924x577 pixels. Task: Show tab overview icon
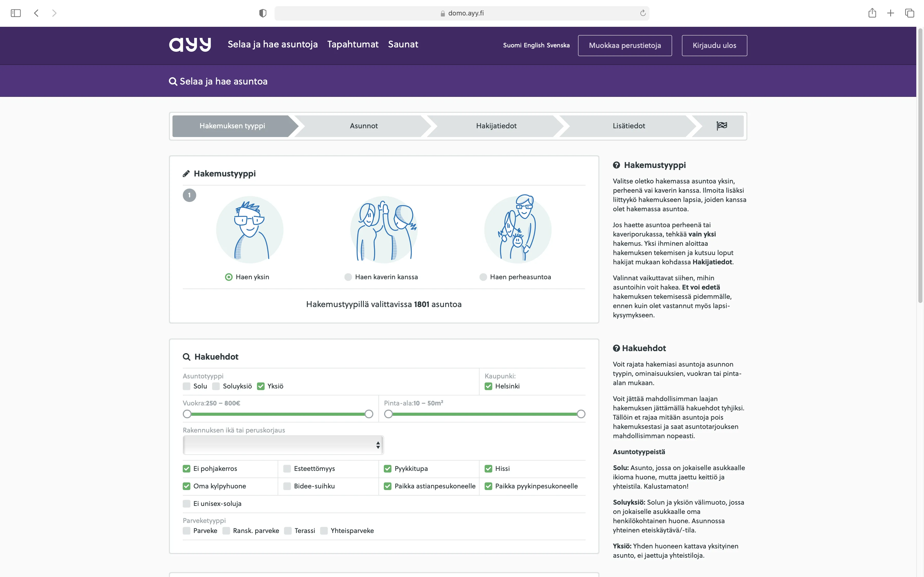click(x=910, y=13)
